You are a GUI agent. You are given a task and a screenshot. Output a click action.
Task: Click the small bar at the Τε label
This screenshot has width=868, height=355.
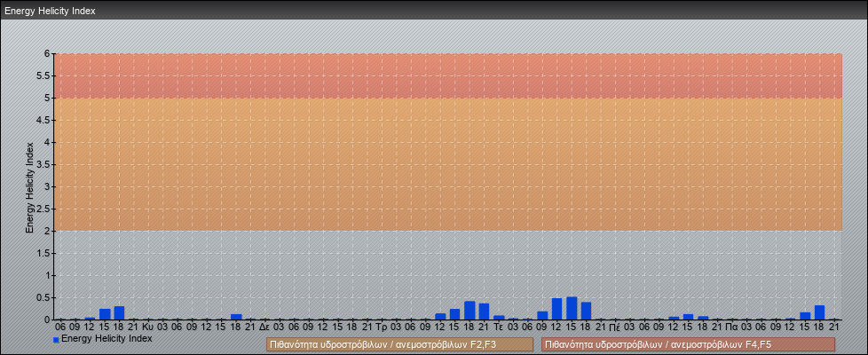click(x=499, y=318)
